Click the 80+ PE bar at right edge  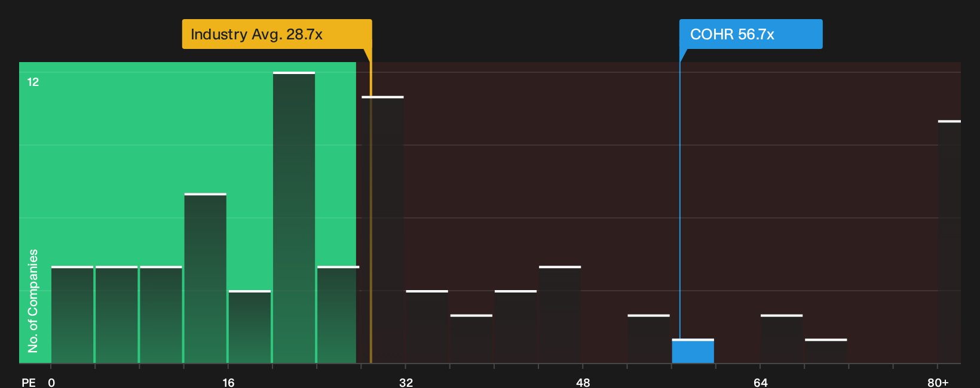[x=949, y=242]
